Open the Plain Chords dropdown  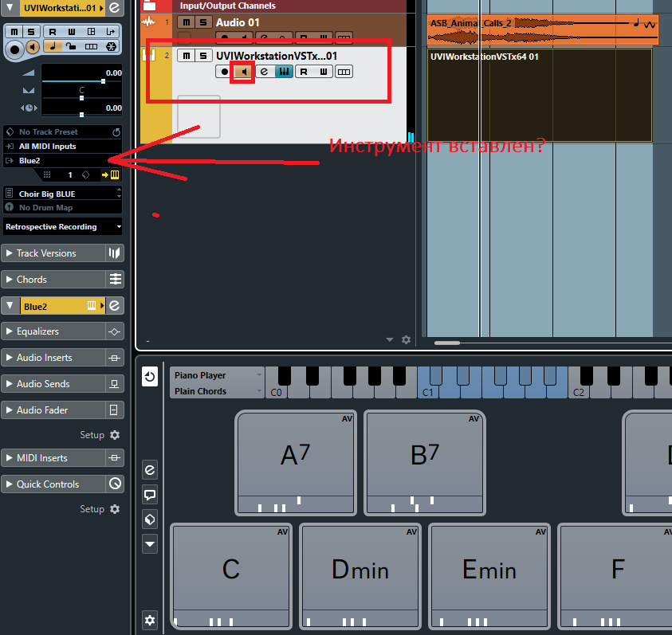click(x=218, y=390)
